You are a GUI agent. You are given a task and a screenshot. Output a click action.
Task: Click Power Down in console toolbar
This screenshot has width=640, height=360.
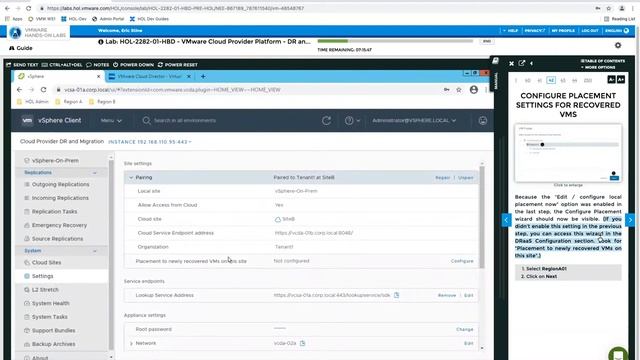pyautogui.click(x=133, y=64)
